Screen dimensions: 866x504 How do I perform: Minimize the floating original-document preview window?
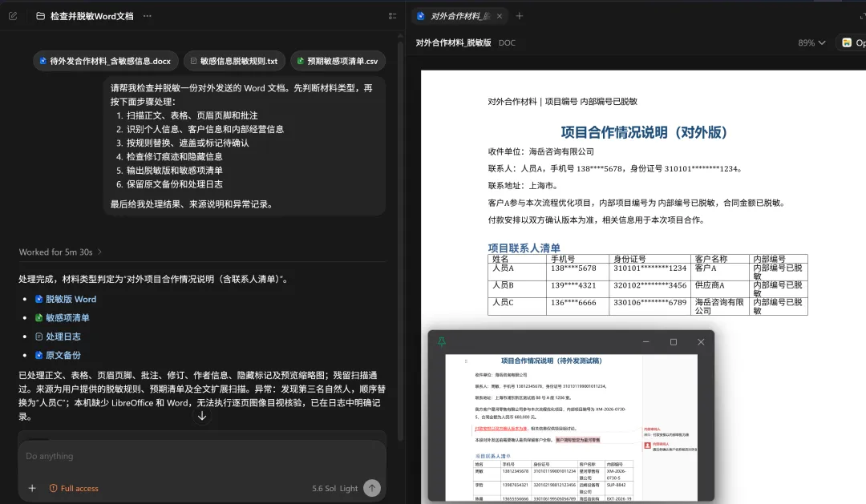[x=645, y=341]
